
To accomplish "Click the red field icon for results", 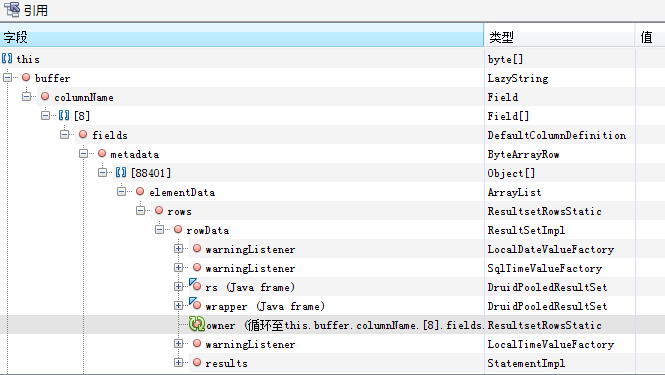I will (x=197, y=362).
